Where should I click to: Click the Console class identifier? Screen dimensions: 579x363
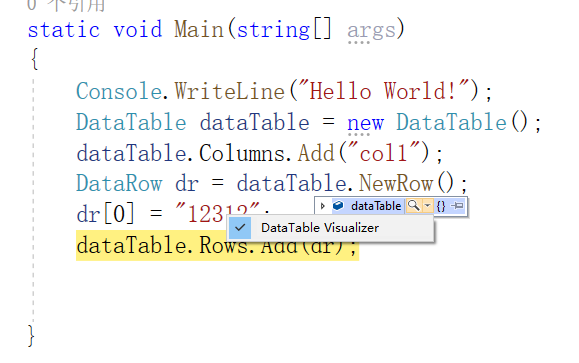tap(119, 91)
